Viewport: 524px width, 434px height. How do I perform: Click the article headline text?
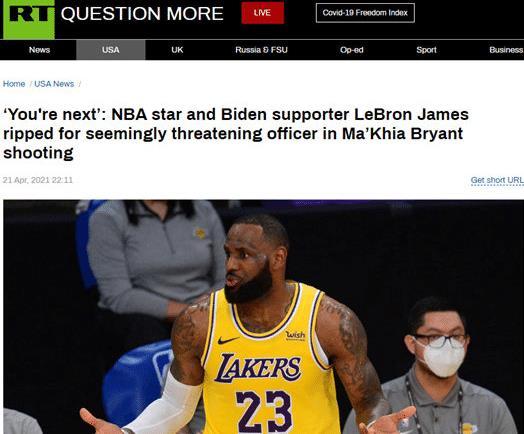point(236,134)
